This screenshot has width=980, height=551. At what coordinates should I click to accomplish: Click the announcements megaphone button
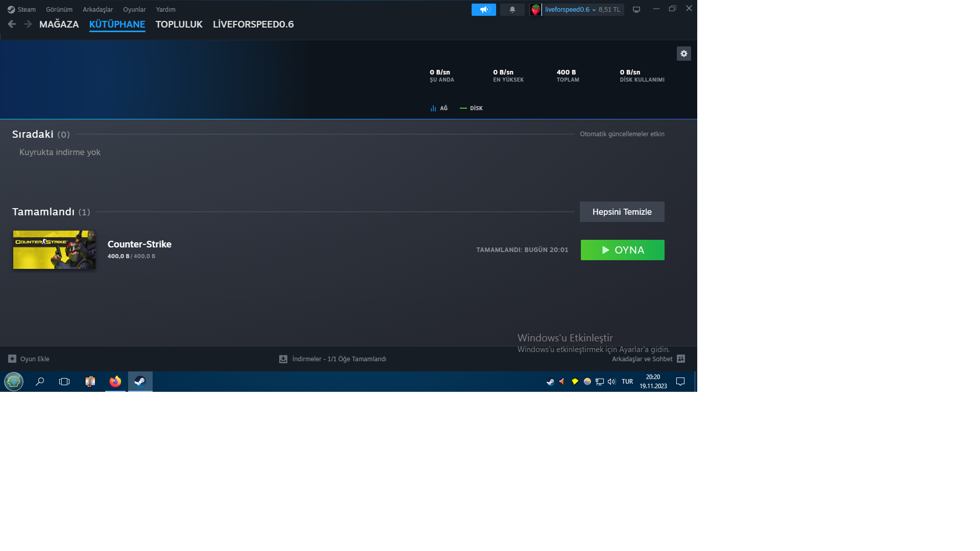click(483, 9)
